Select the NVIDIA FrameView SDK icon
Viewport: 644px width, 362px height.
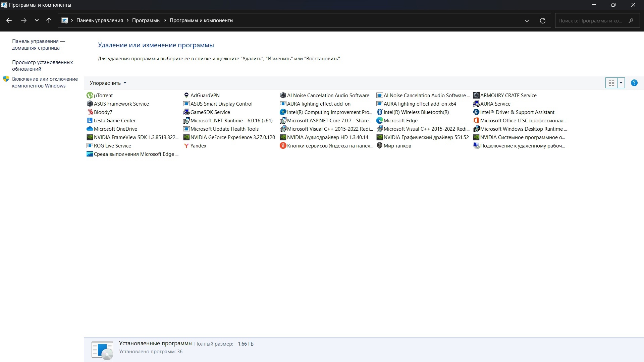tap(90, 137)
